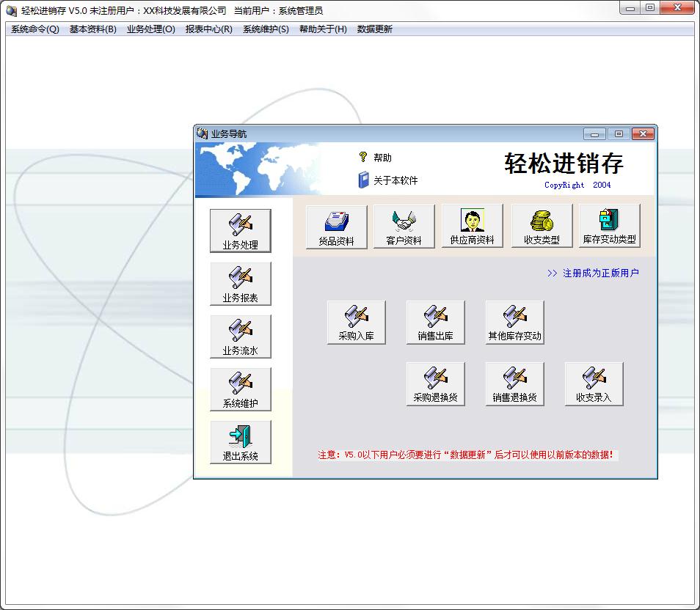The image size is (700, 610).
Task: Click the 数据更新 menu item
Action: 374,29
